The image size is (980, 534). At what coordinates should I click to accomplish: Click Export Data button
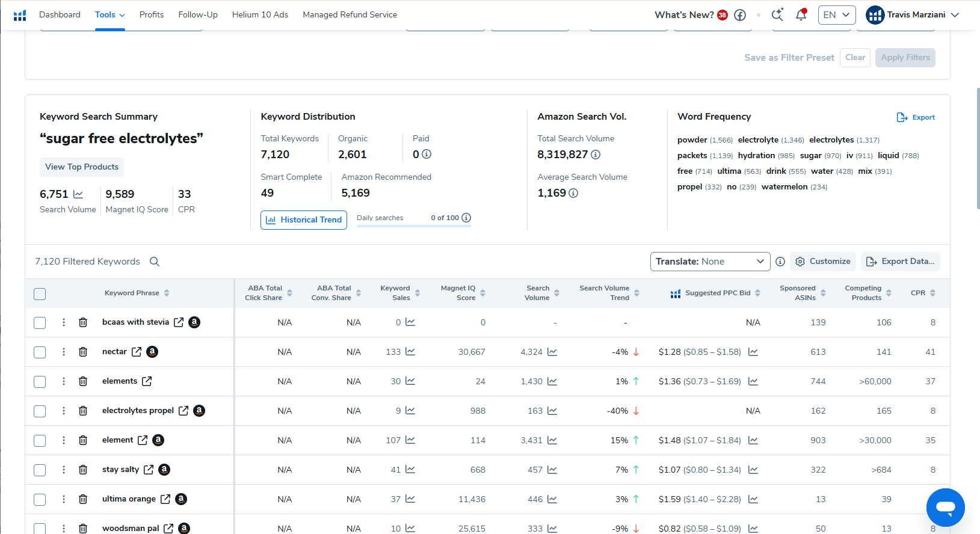point(901,262)
